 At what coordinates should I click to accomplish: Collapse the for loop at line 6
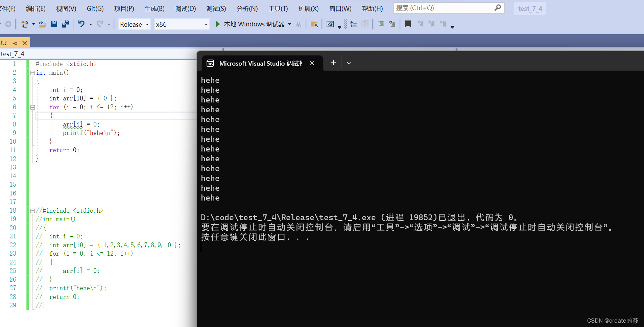pyautogui.click(x=32, y=107)
